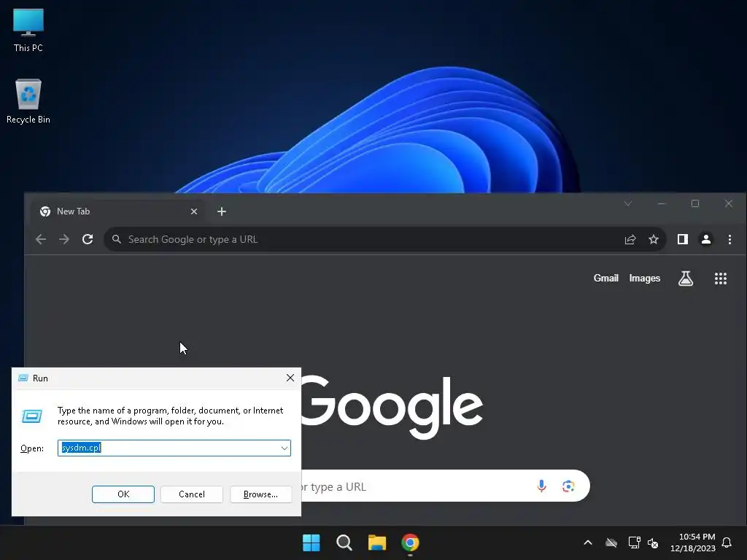This screenshot has width=747, height=560.
Task: Cancel the Run dialog
Action: click(x=192, y=494)
